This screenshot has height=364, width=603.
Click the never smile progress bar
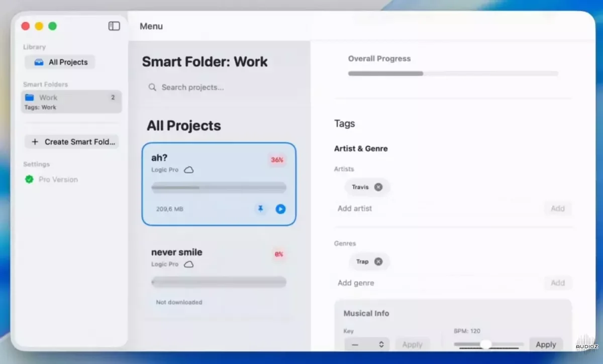pos(219,282)
